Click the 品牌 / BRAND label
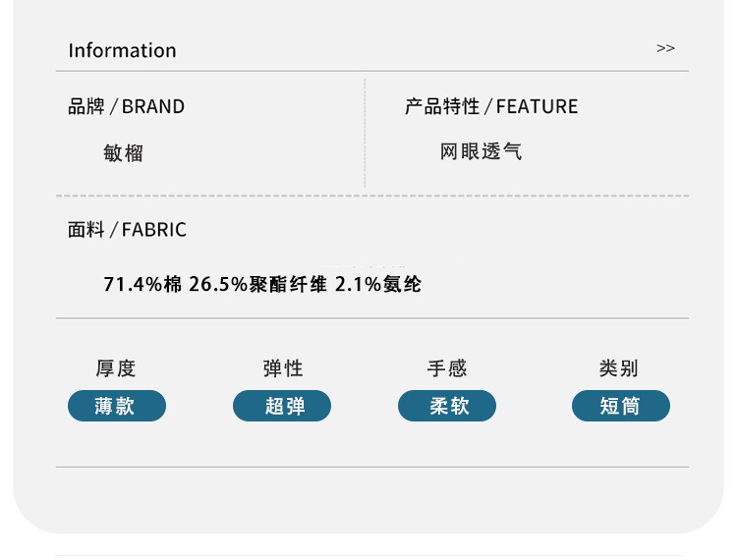Image resolution: width=737 pixels, height=560 pixels. click(x=126, y=107)
